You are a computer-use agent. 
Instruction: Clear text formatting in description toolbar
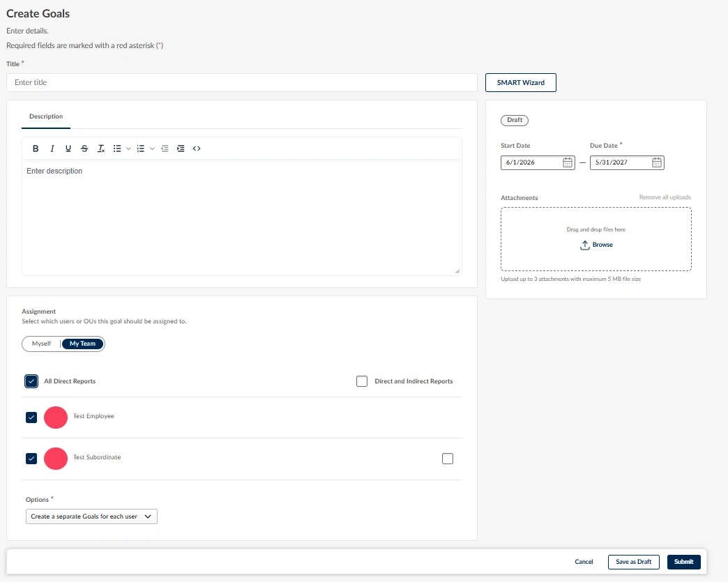[x=100, y=148]
